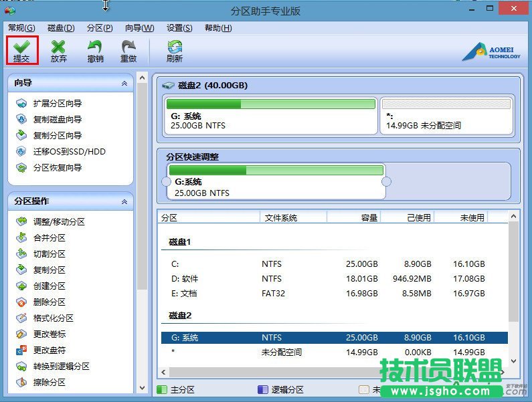
Task: Click the application logo in title bar
Action: [x=10, y=11]
